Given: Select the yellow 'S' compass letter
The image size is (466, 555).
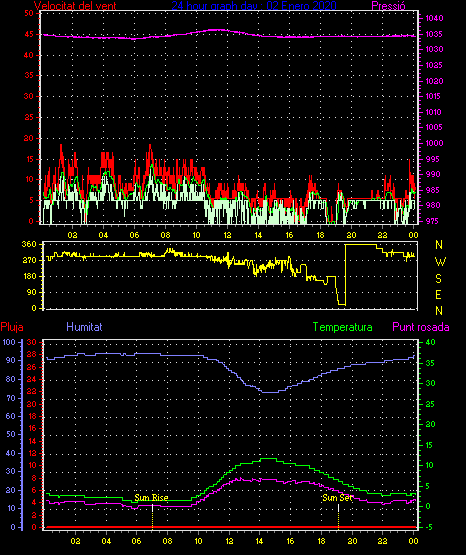Looking at the screenshot, I should click(438, 279).
